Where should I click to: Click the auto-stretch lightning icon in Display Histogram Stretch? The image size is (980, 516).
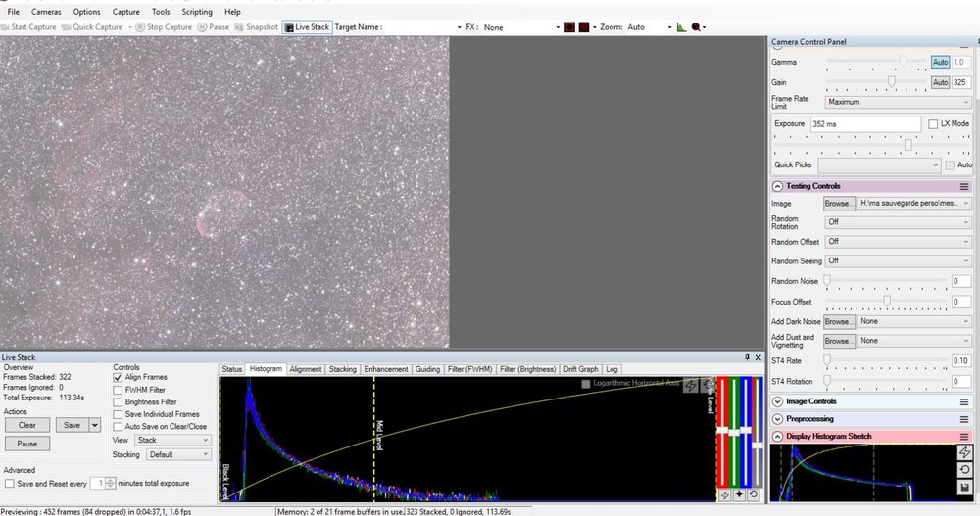tap(965, 451)
